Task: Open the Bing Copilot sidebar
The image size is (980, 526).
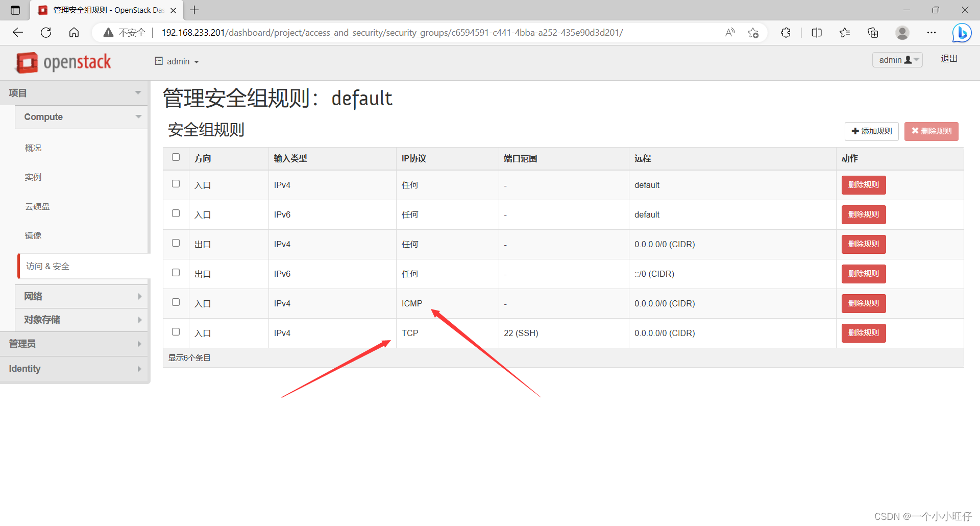Action: tap(962, 32)
